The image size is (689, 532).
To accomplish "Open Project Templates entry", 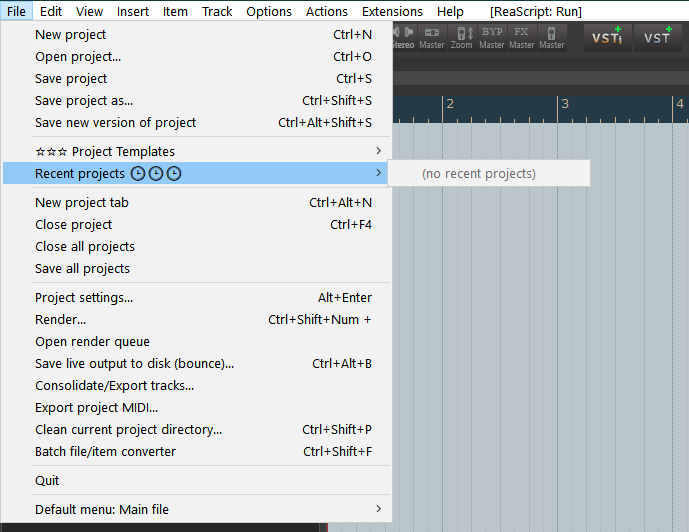I will click(x=196, y=151).
